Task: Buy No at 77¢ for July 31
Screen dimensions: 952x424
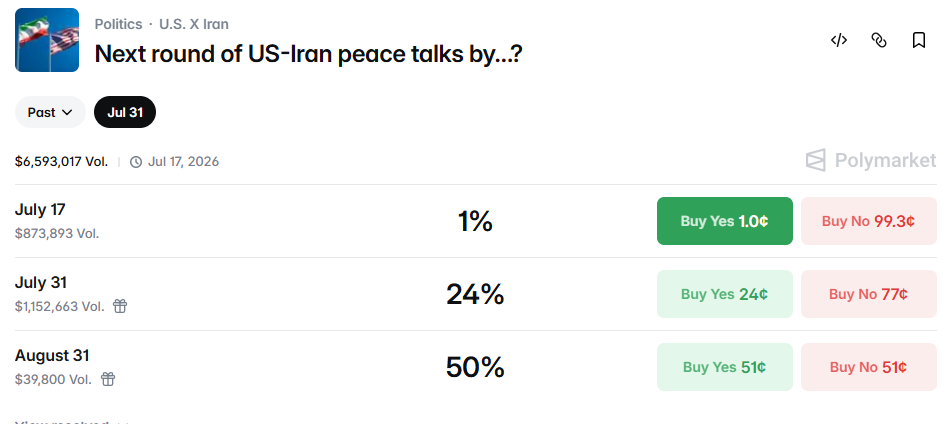Action: click(x=868, y=294)
